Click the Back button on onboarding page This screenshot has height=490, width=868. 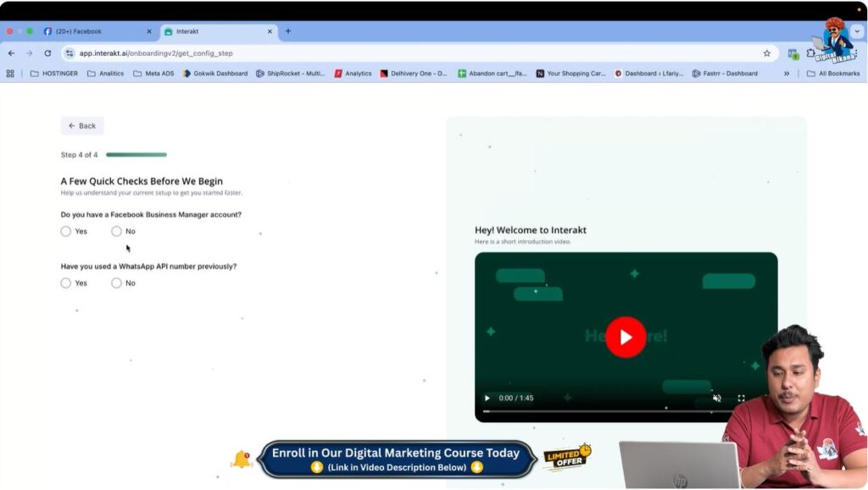tap(82, 125)
